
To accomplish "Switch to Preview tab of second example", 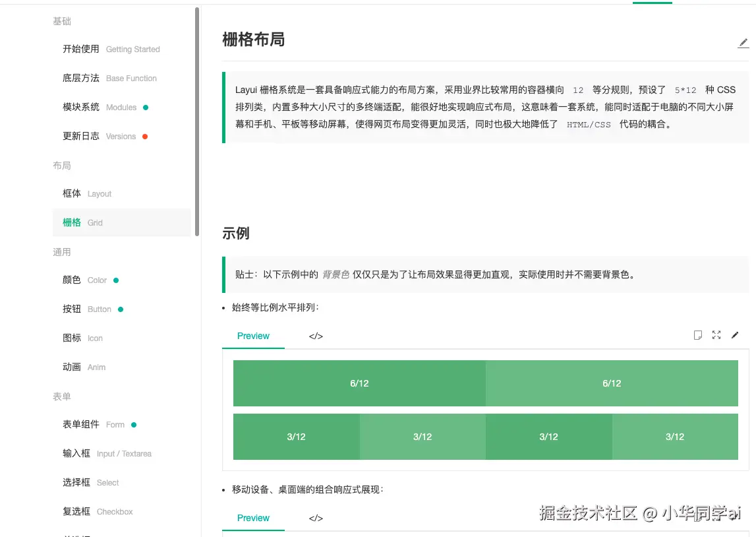I will coord(253,518).
